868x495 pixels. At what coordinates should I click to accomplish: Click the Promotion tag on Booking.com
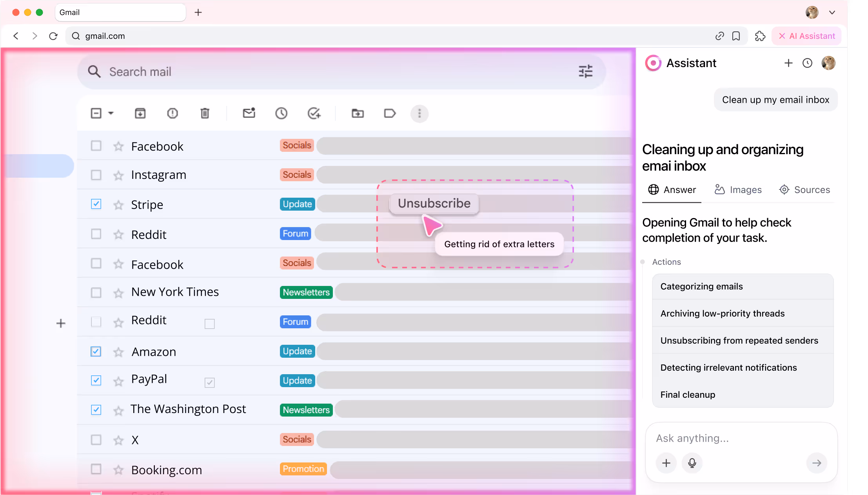click(303, 469)
